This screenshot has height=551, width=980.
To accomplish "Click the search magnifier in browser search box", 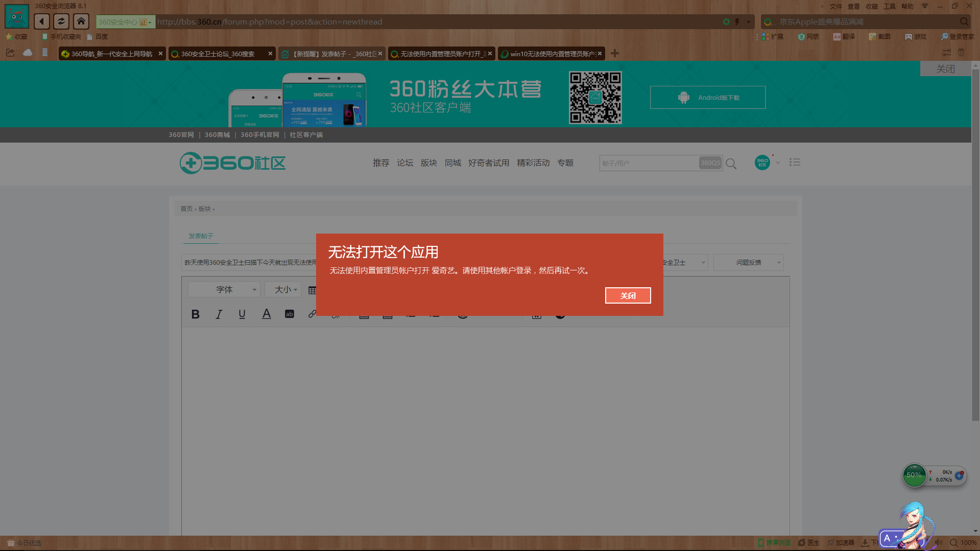I will (964, 21).
